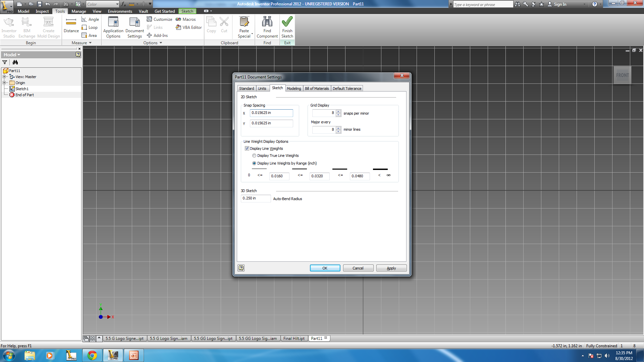
Task: Click the cascade windows icon
Action: click(86, 339)
